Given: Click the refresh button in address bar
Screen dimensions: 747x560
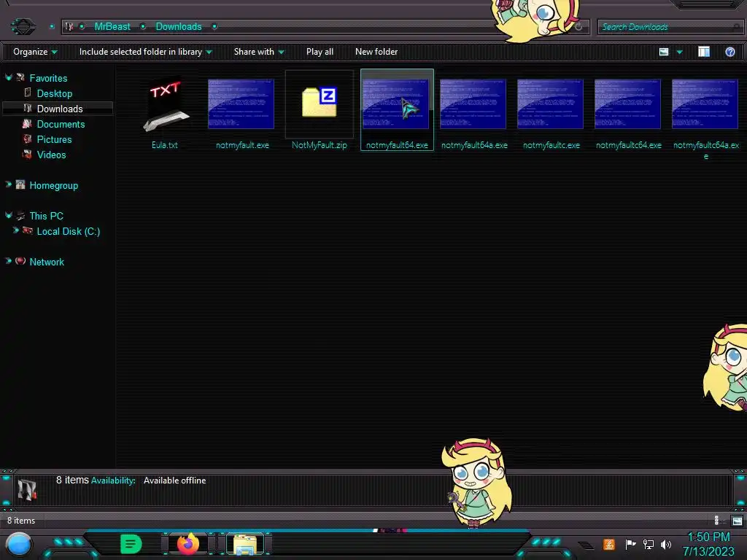Looking at the screenshot, I should point(578,27).
